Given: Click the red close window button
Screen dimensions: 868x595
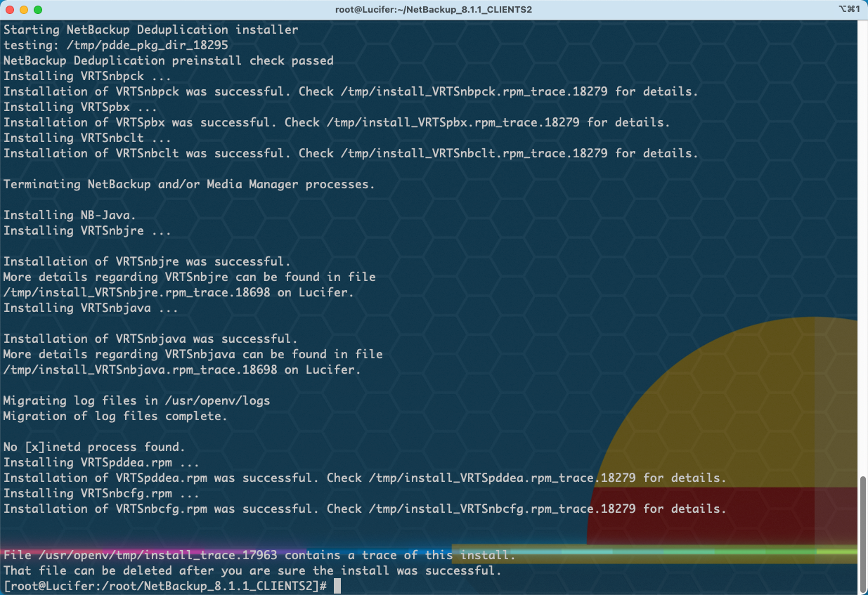Looking at the screenshot, I should (10, 10).
